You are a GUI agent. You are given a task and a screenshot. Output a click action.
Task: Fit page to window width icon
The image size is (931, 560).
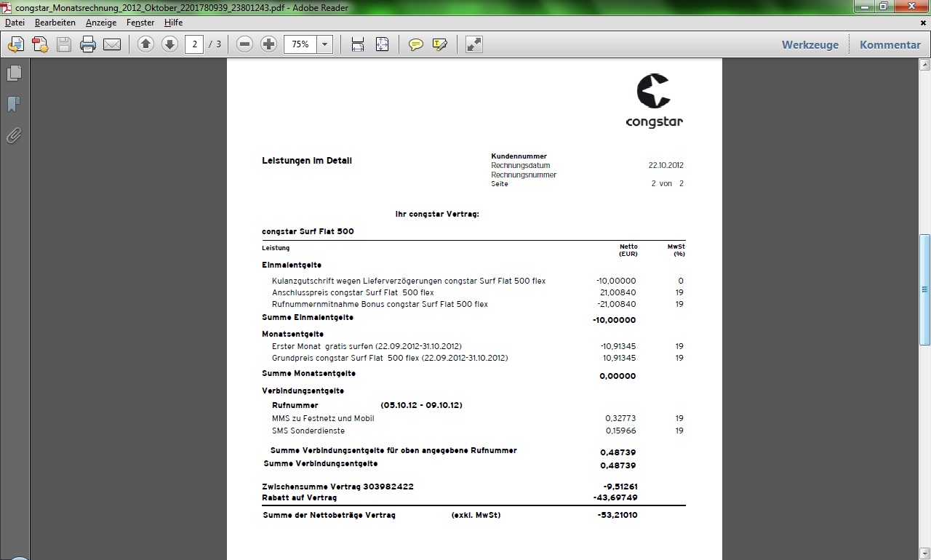358,44
